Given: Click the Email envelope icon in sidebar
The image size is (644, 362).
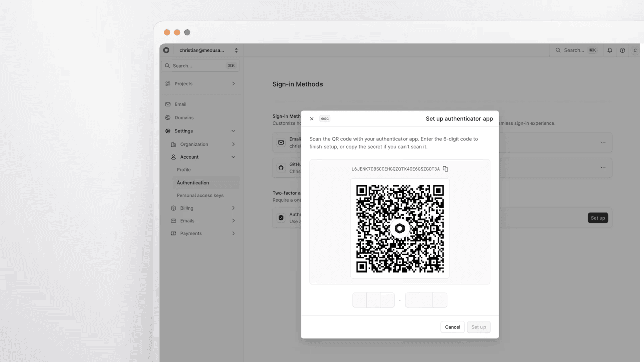Looking at the screenshot, I should coord(168,104).
